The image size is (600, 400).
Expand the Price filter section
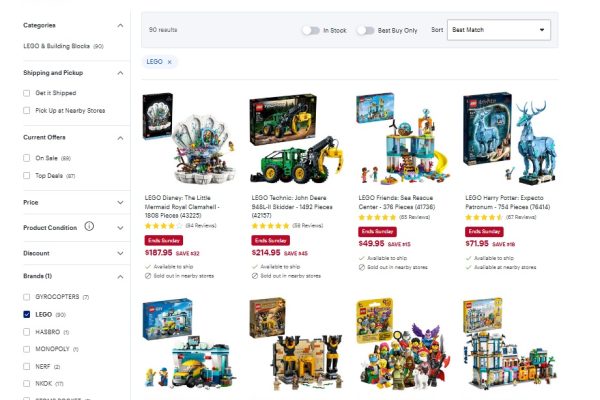pyautogui.click(x=74, y=202)
